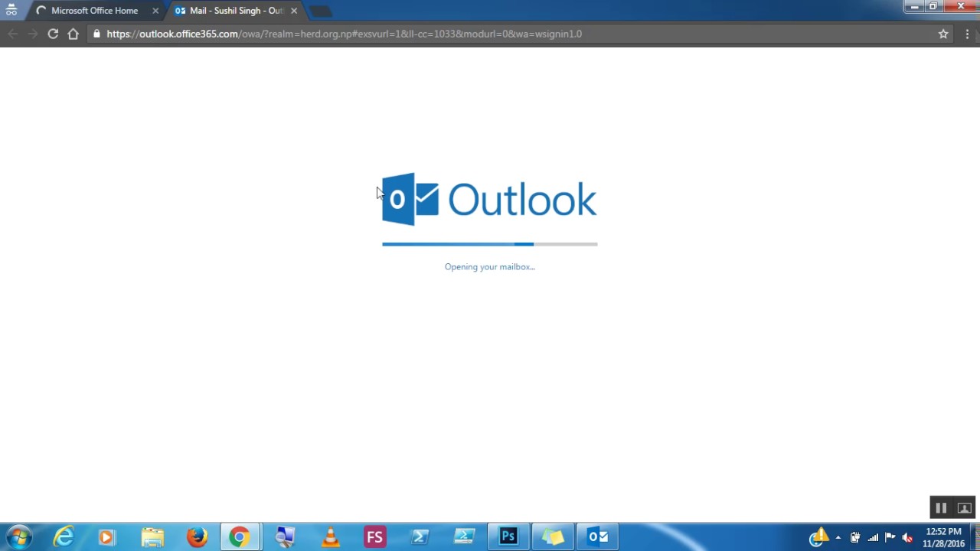Click the Outlook logo

pyautogui.click(x=489, y=199)
